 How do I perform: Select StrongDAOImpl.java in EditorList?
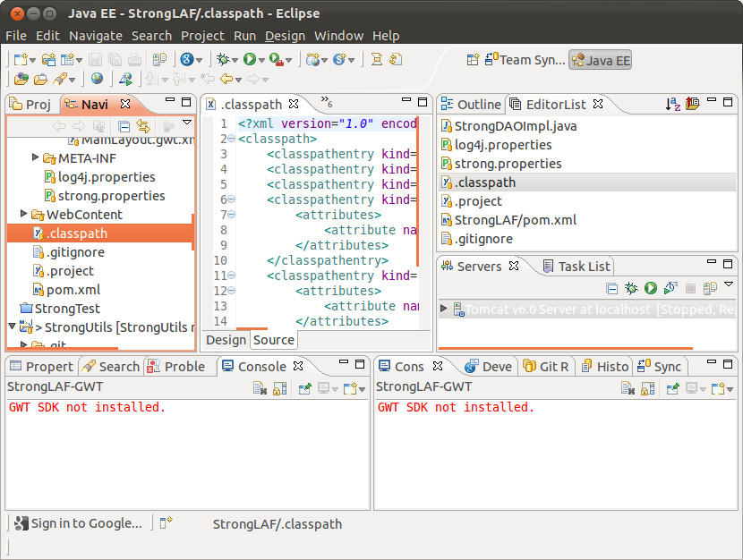coord(515,126)
